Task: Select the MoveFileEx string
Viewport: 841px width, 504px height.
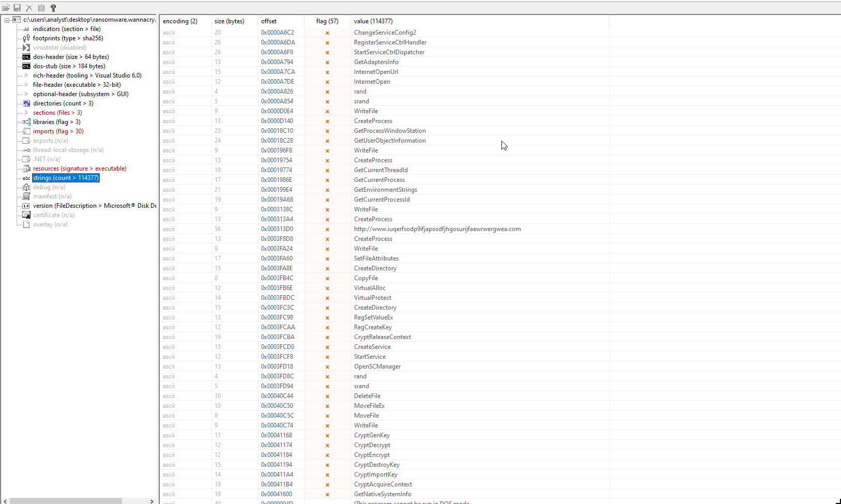Action: [x=369, y=406]
